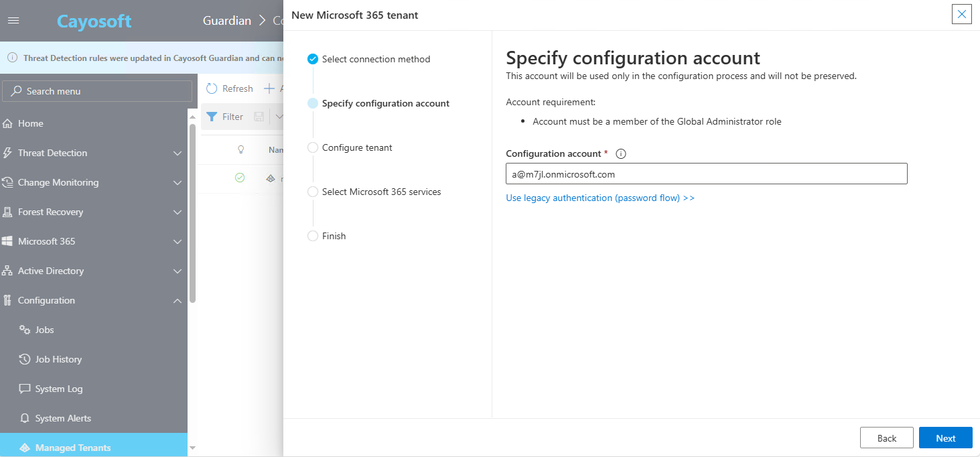This screenshot has height=457, width=980.
Task: Close the New Microsoft 365 tenant dialog
Action: [962, 14]
